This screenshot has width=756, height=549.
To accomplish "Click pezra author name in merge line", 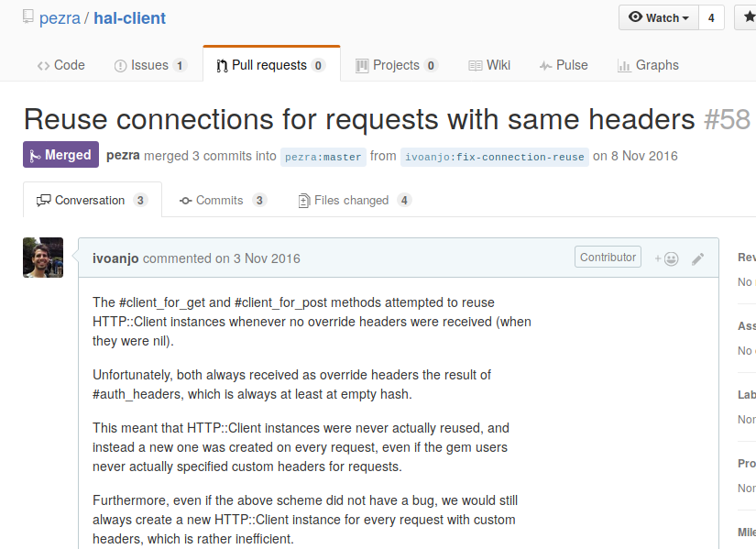I will point(123,155).
